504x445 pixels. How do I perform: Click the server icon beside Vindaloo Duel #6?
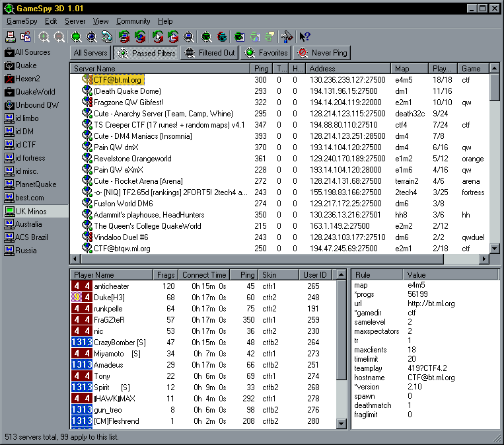(x=87, y=237)
